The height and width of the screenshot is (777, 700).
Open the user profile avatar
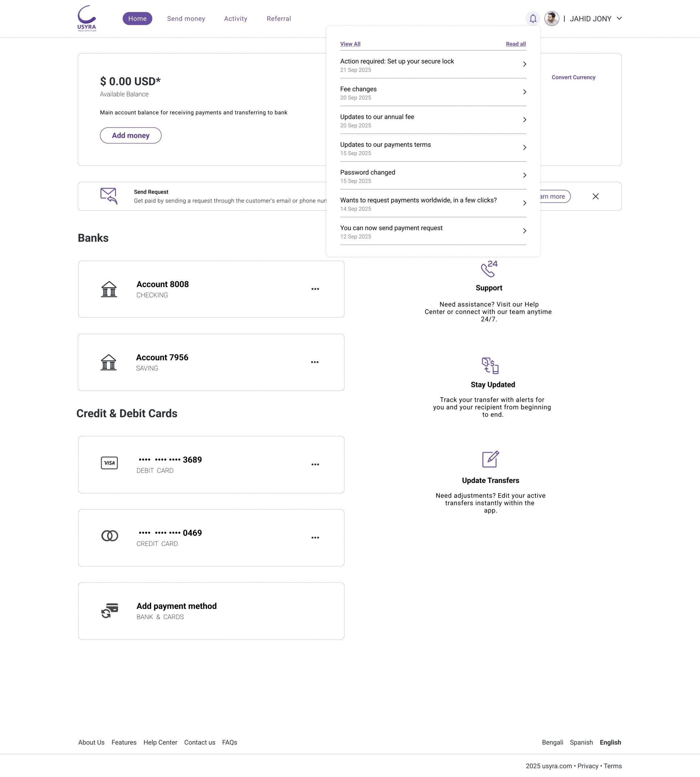[x=552, y=19]
